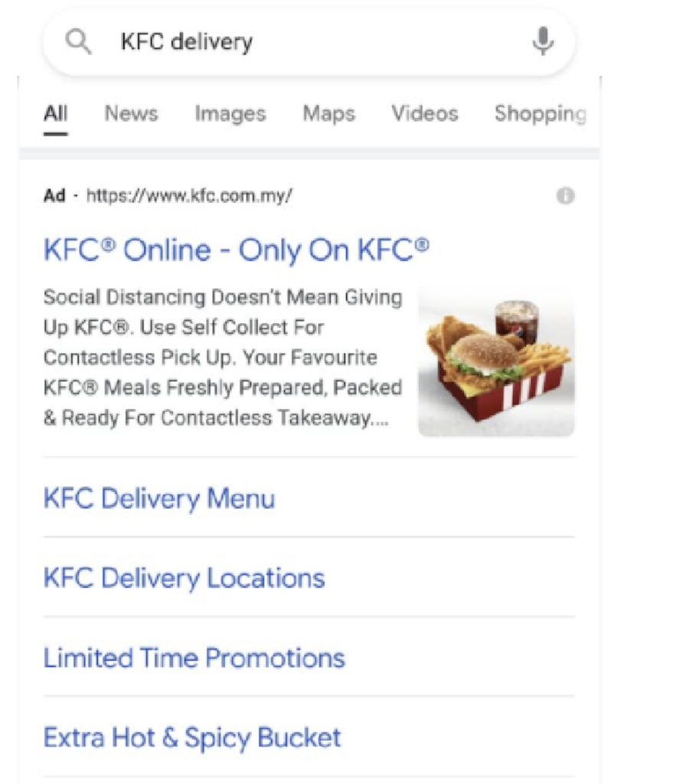Image resolution: width=676 pixels, height=784 pixels.
Task: Go to the Maps tab
Action: (328, 114)
